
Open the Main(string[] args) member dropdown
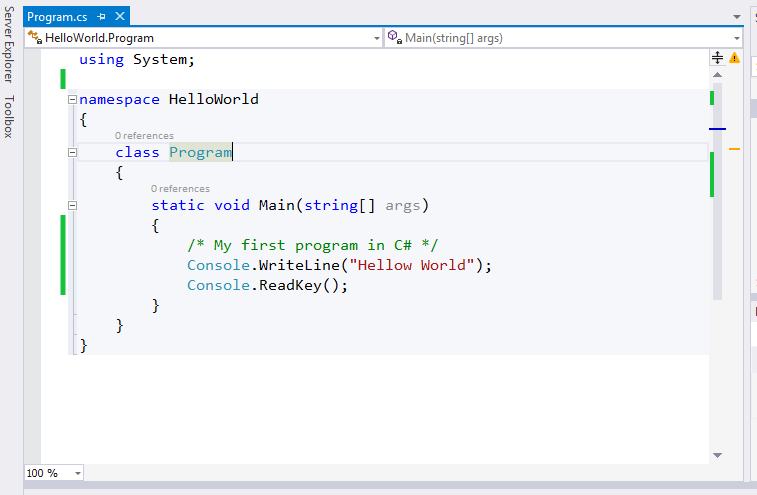pos(736,38)
